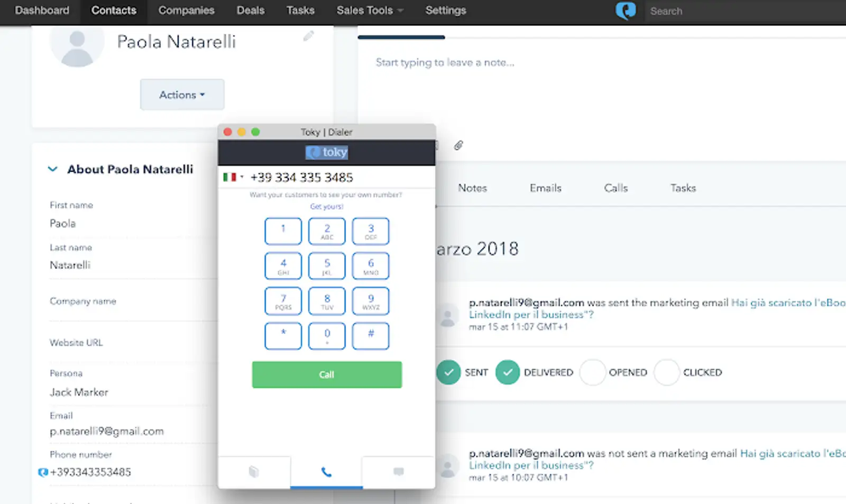Screen dimensions: 846x504
Task: Click the green zoom button of the Toky Dialer window
Action: pyautogui.click(x=255, y=132)
